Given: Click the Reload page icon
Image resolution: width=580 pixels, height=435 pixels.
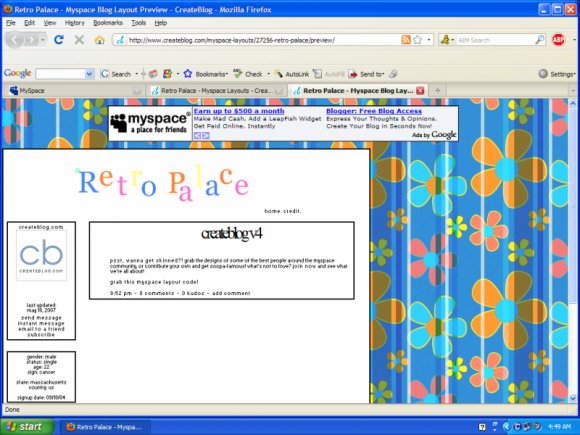Looking at the screenshot, I should pyautogui.click(x=59, y=40).
